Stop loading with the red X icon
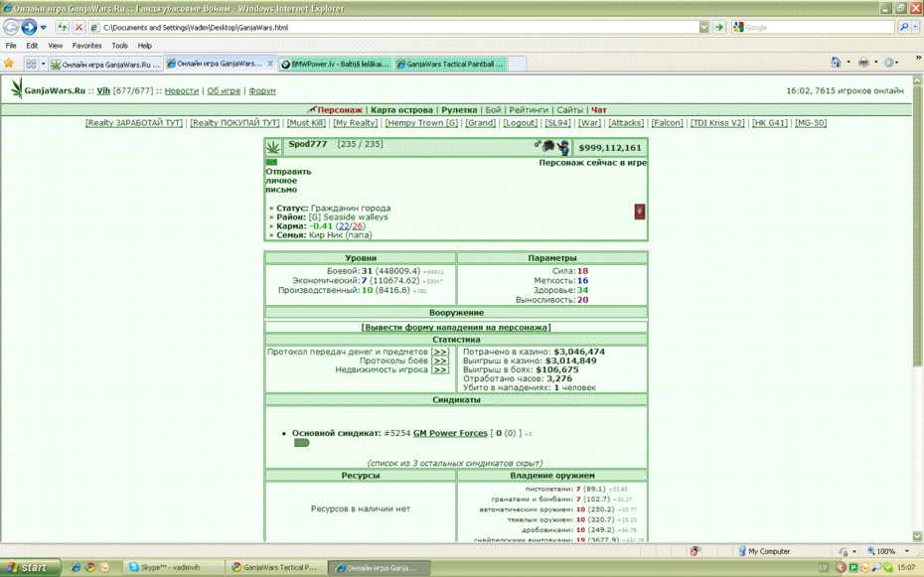This screenshot has width=924, height=577. point(78,27)
